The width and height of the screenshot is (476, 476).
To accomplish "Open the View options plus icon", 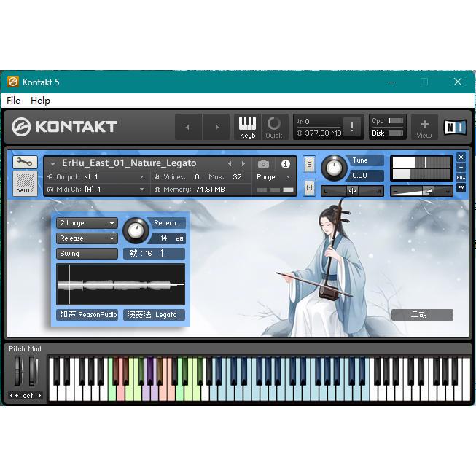I will (x=424, y=127).
